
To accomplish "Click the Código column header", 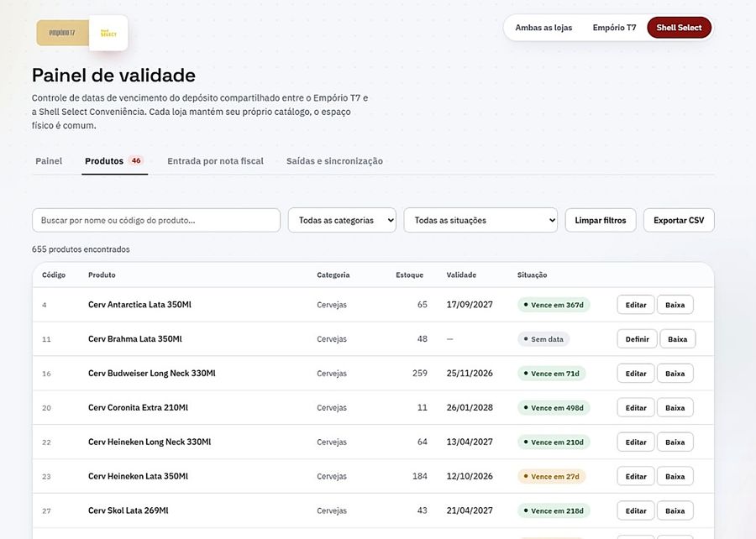I will pos(54,275).
